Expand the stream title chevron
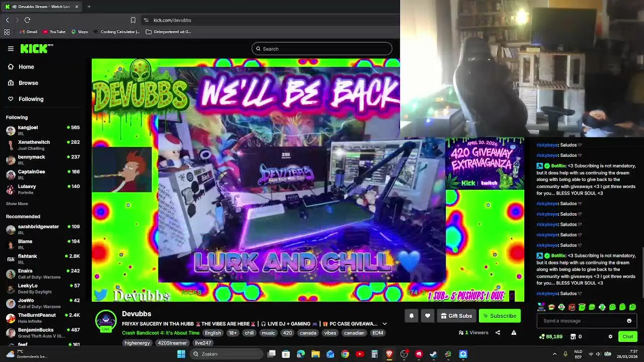This screenshot has width=644, height=362. click(384, 324)
